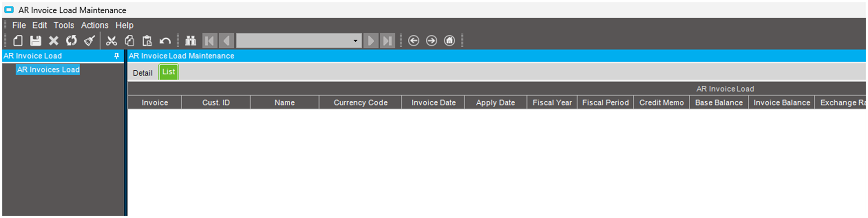
Task: Go to next record button
Action: point(371,41)
